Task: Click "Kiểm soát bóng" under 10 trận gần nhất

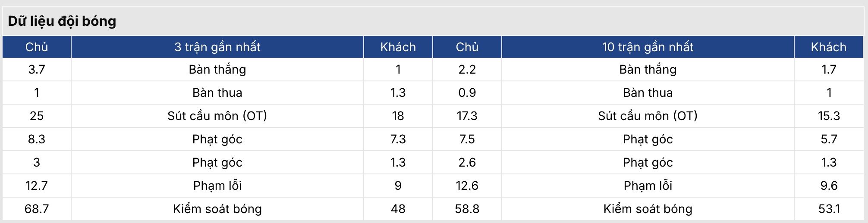Action: pos(648,209)
